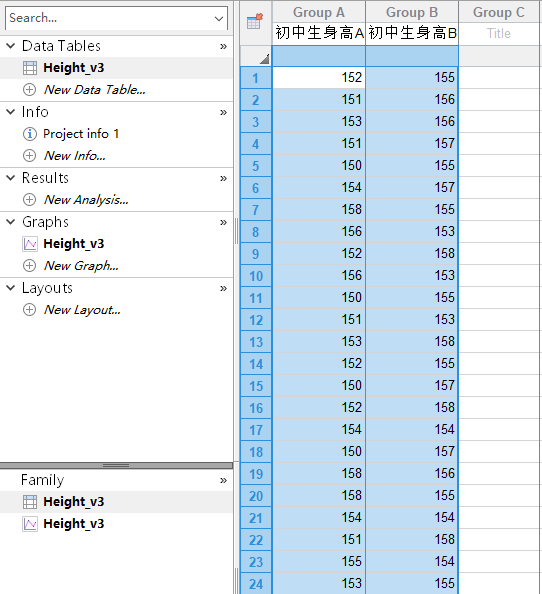Image resolution: width=542 pixels, height=594 pixels.
Task: Open the Results section double-chevron menu
Action: point(223,178)
